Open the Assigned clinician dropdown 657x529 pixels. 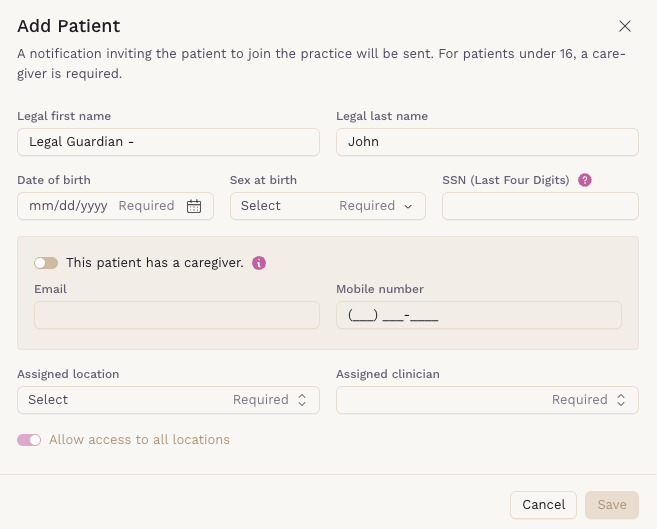[x=487, y=400]
